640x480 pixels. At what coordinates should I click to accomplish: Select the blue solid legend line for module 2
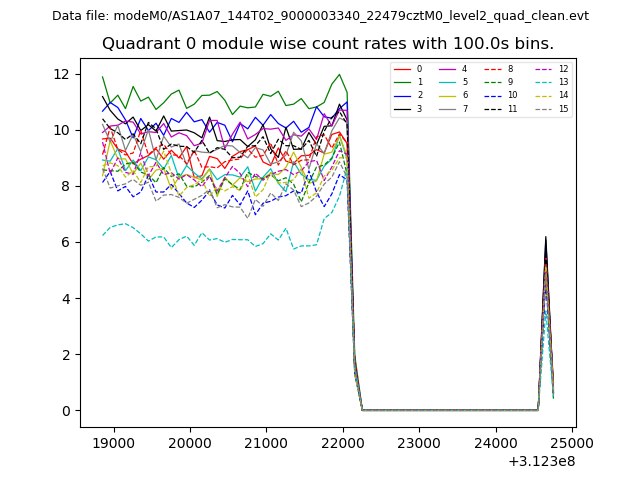[402, 95]
